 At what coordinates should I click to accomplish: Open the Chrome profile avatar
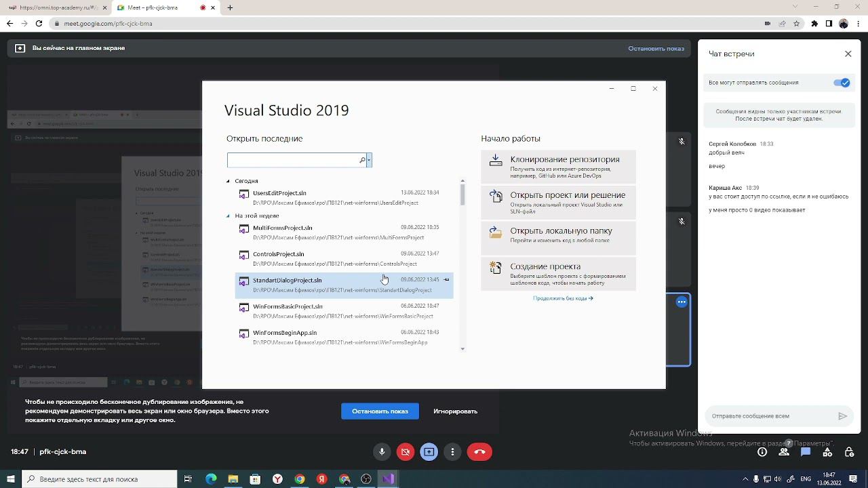tap(844, 23)
